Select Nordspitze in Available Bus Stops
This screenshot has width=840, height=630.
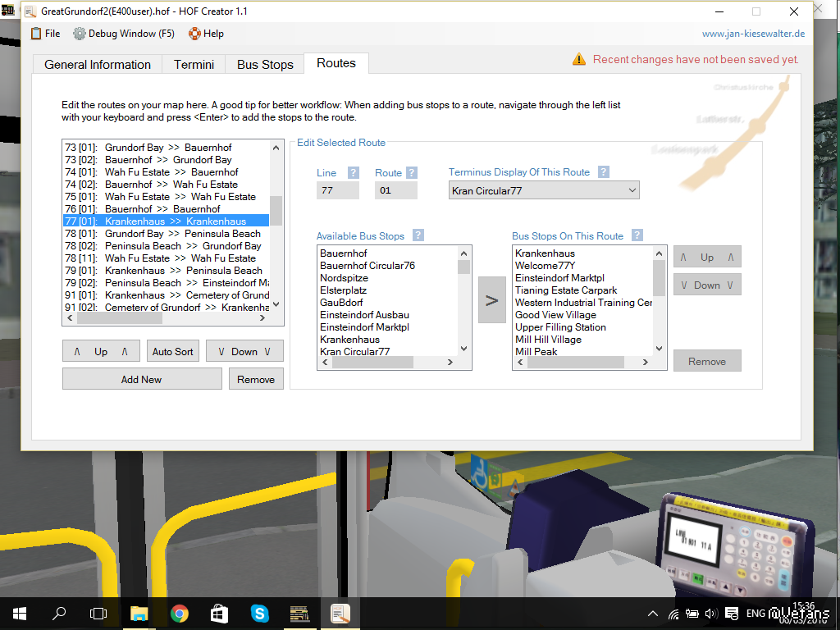pyautogui.click(x=344, y=278)
